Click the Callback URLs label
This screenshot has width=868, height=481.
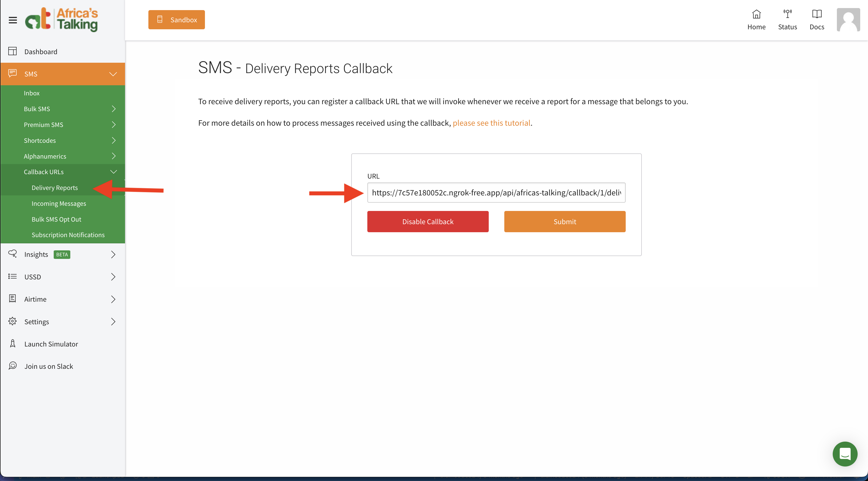44,172
